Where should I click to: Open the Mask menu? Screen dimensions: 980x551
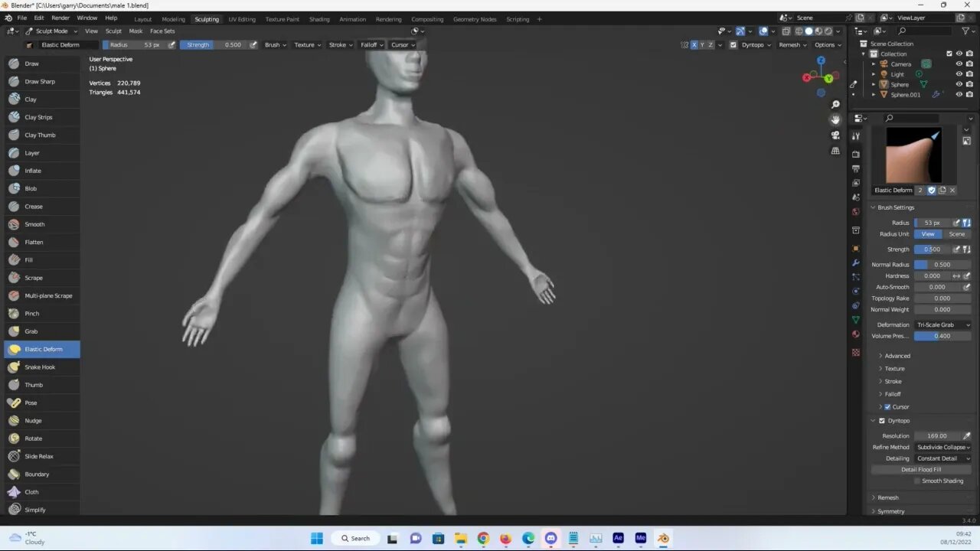[x=136, y=31]
